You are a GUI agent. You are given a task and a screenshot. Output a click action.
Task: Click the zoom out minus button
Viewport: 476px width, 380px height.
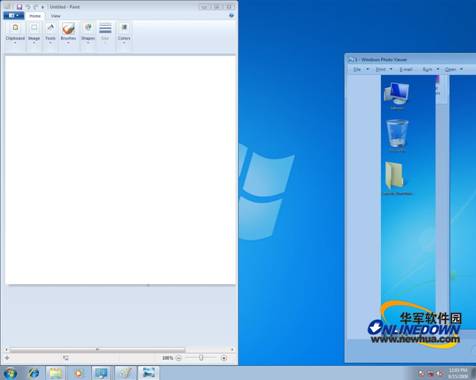(x=179, y=358)
